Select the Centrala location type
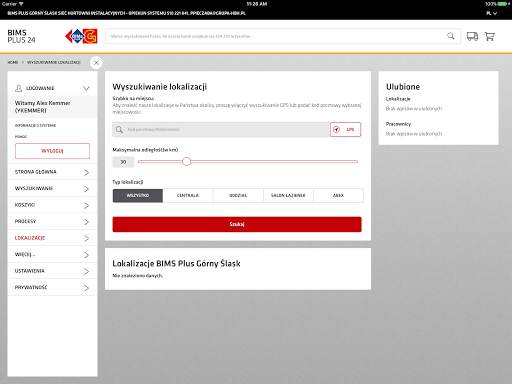The width and height of the screenshot is (512, 384). (188, 196)
